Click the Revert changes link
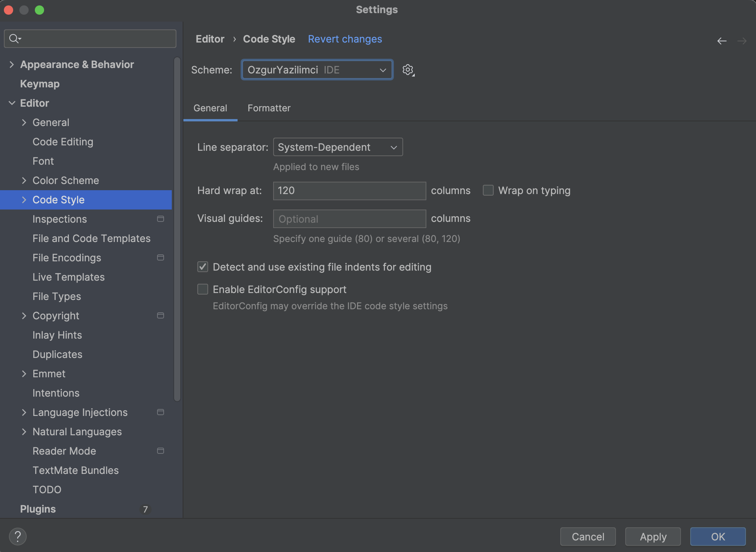The width and height of the screenshot is (756, 552). point(345,39)
